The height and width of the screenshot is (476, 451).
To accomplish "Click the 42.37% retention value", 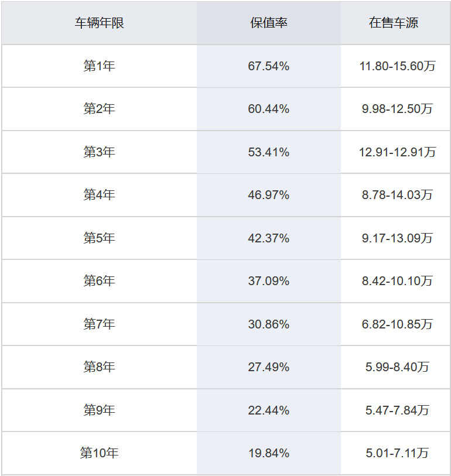I will click(x=268, y=238).
